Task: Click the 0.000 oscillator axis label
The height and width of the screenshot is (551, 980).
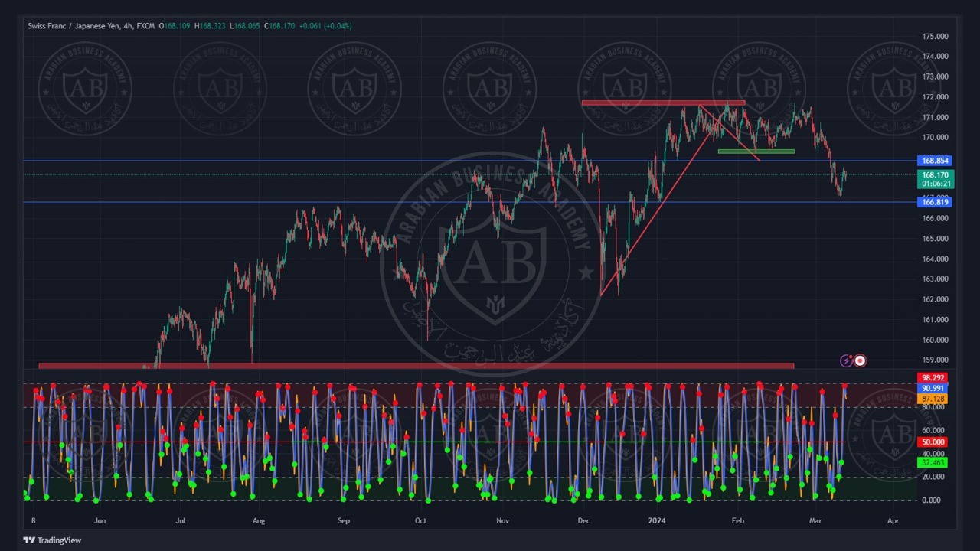Action: click(932, 500)
